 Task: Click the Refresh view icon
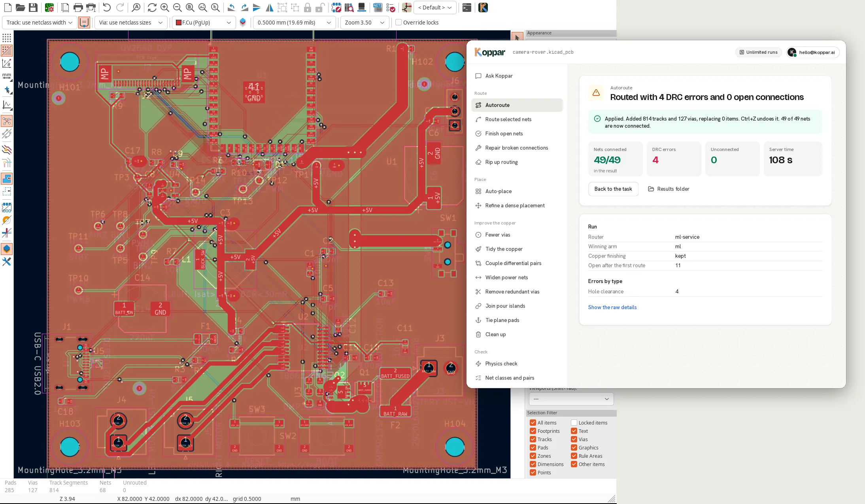tap(152, 8)
